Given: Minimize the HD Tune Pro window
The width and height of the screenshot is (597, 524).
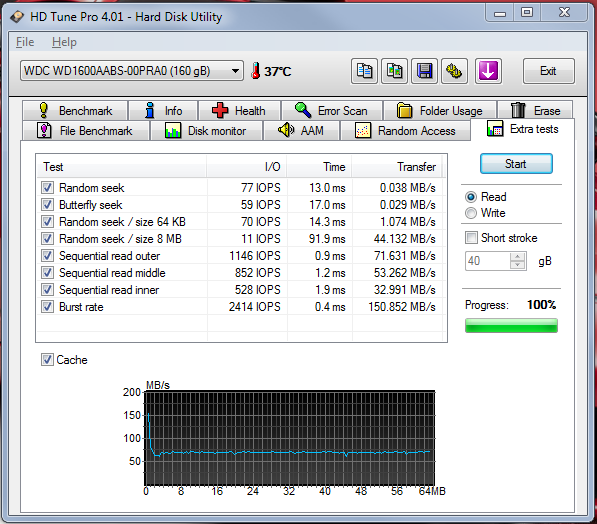Looking at the screenshot, I should (500, 13).
